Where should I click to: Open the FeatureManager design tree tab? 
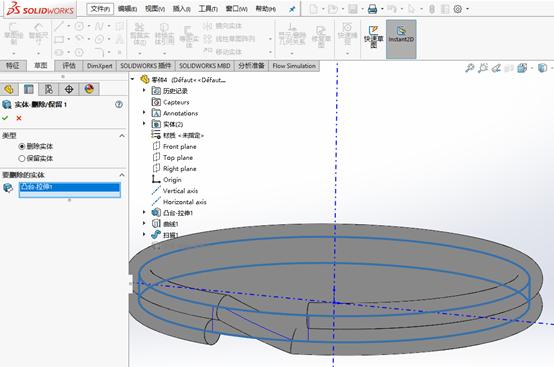click(x=9, y=89)
